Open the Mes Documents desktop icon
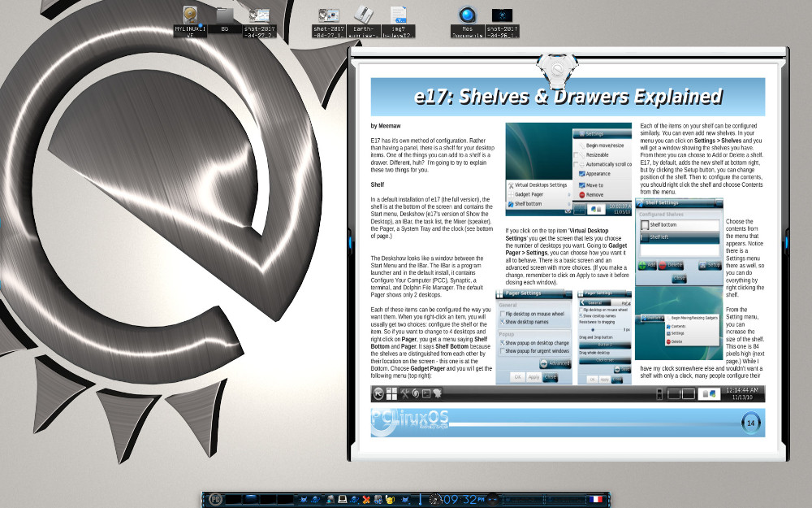The image size is (812, 508). click(467, 22)
